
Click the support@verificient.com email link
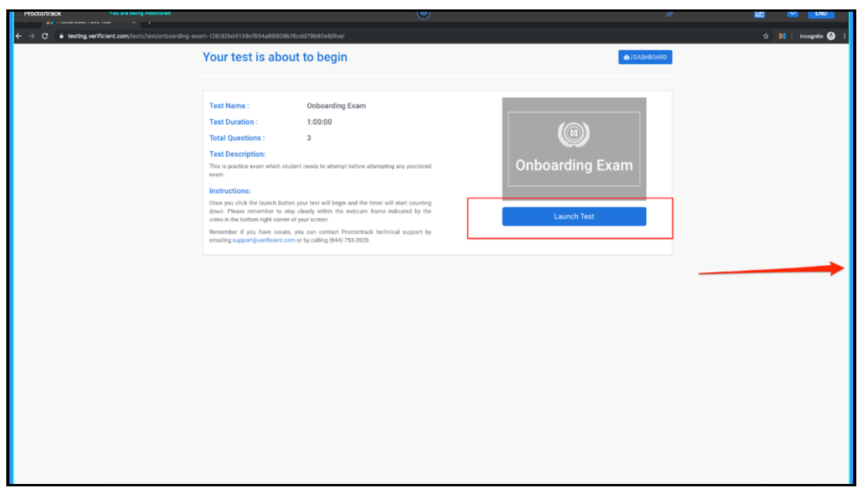[x=263, y=240]
